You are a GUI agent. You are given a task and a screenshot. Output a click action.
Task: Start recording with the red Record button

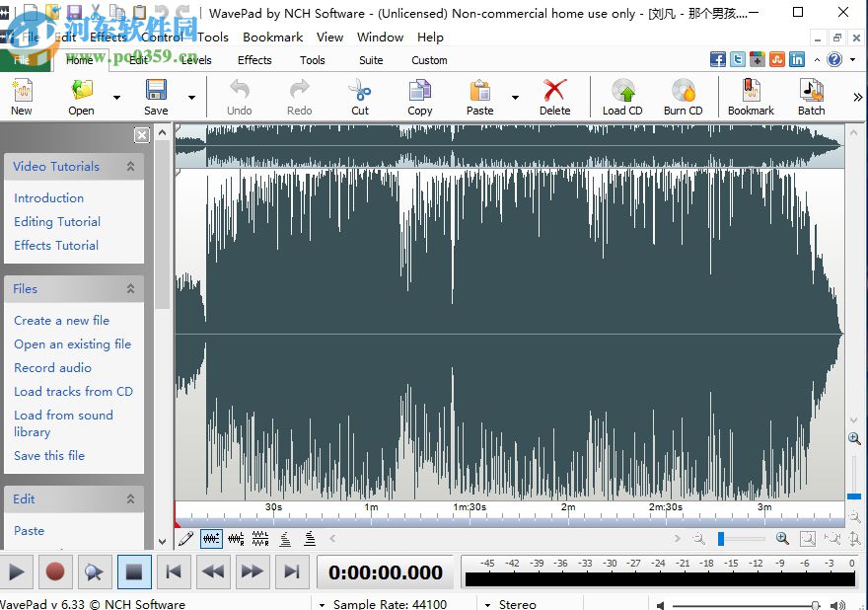click(55, 572)
